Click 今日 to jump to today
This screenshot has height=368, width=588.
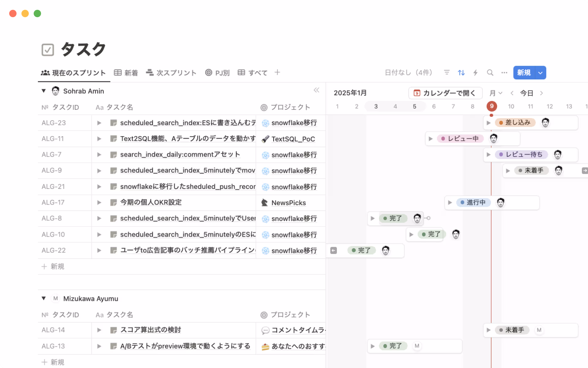click(x=527, y=93)
